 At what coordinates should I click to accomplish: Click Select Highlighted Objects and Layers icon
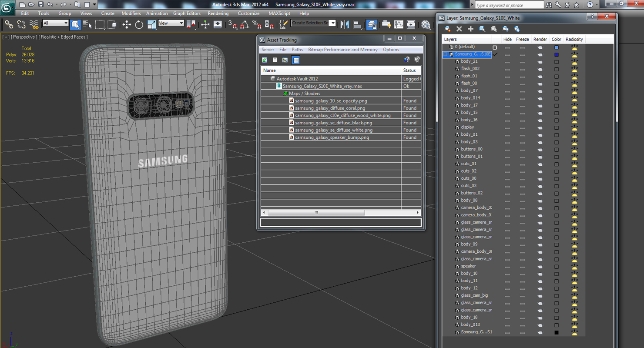(x=482, y=29)
